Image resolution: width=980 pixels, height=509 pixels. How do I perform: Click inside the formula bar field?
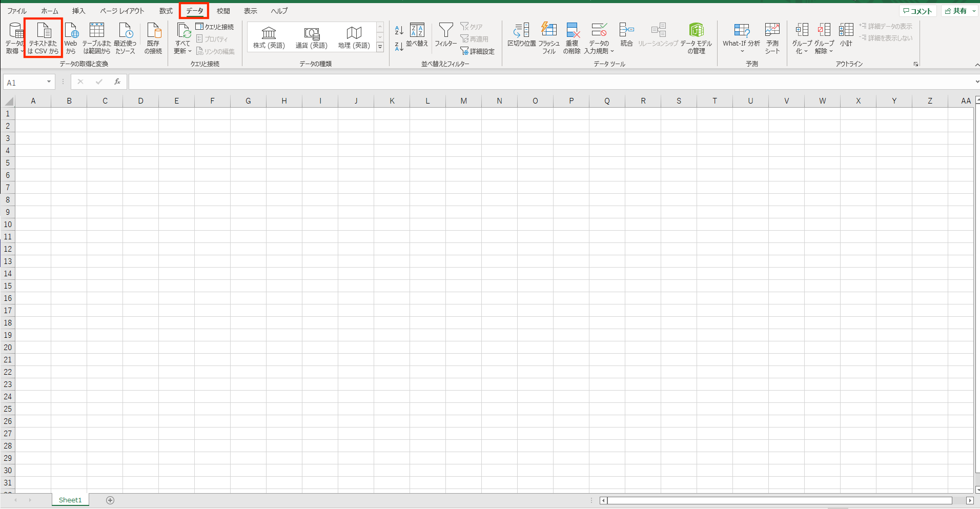tap(551, 82)
